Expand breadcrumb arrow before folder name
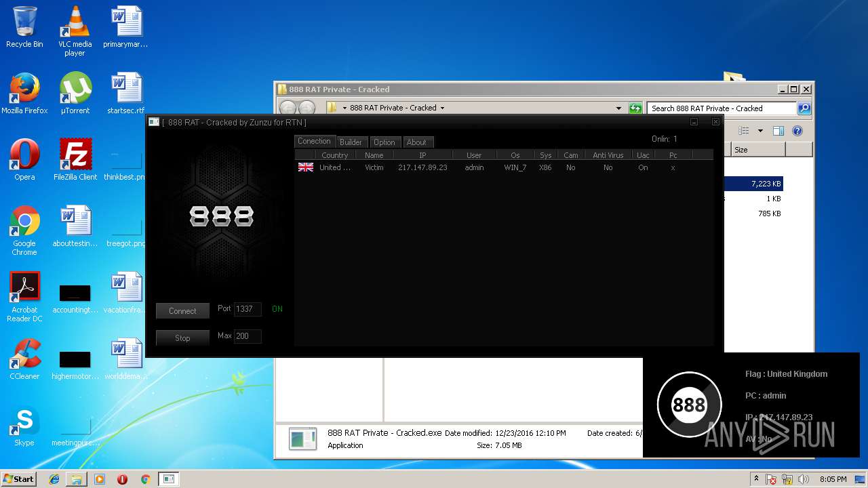868x488 pixels. point(344,108)
